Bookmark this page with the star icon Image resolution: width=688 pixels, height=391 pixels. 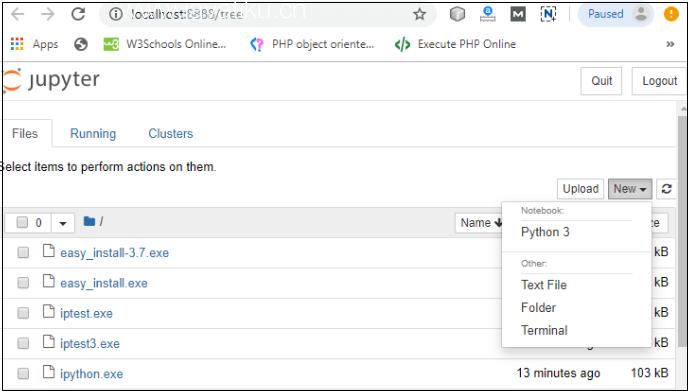click(419, 14)
